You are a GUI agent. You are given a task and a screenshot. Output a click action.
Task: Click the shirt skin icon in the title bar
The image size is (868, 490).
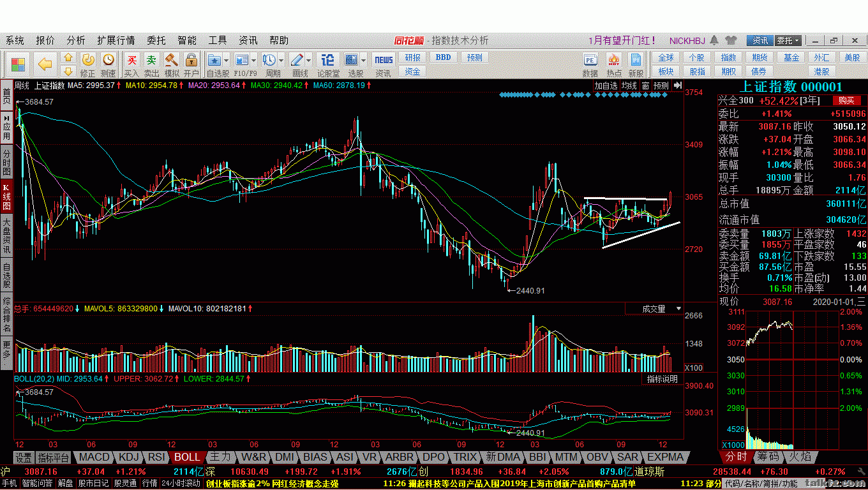tap(731, 40)
